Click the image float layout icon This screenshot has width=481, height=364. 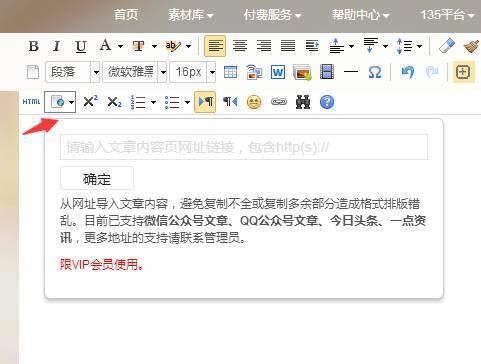coord(254,72)
